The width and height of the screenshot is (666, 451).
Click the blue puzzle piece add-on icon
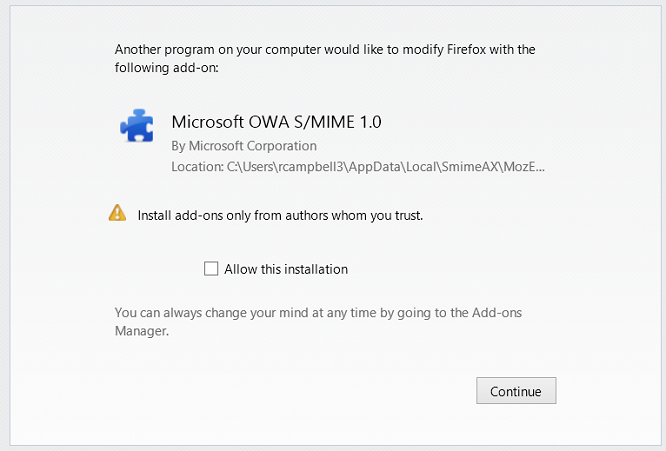137,126
